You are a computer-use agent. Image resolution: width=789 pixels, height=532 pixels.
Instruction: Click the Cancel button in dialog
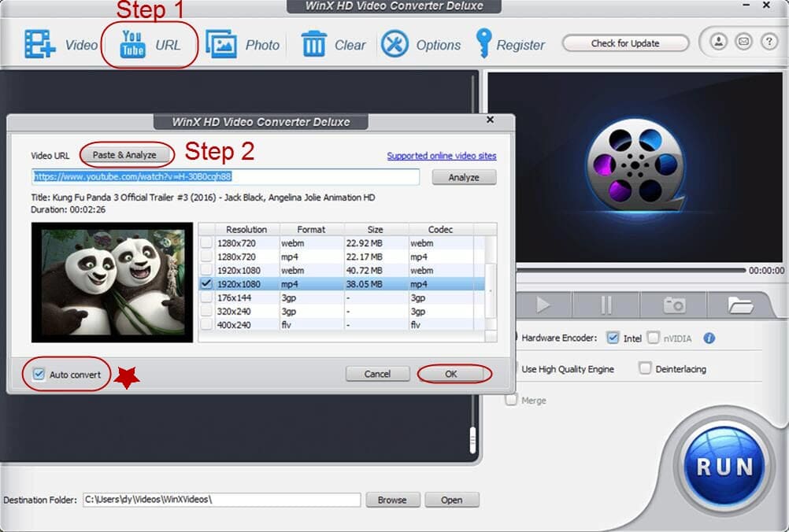click(x=377, y=374)
